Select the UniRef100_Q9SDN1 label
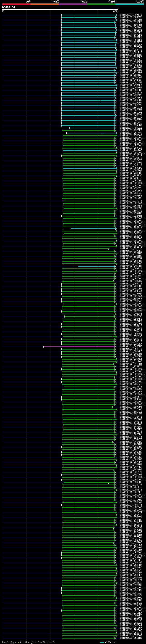The height and width of the screenshot is (644, 146). (x=131, y=266)
